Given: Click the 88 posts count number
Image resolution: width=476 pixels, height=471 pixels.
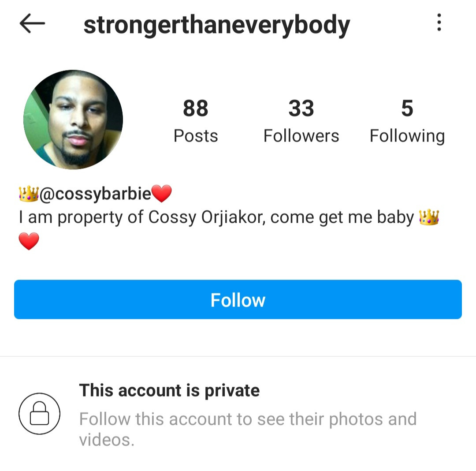Looking at the screenshot, I should pos(196,108).
